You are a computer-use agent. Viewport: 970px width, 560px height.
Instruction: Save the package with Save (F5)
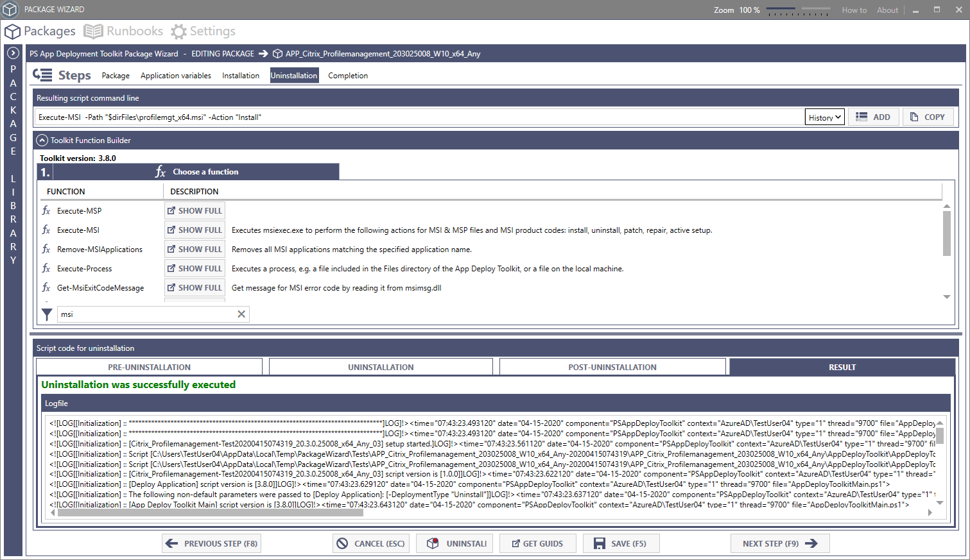[621, 543]
